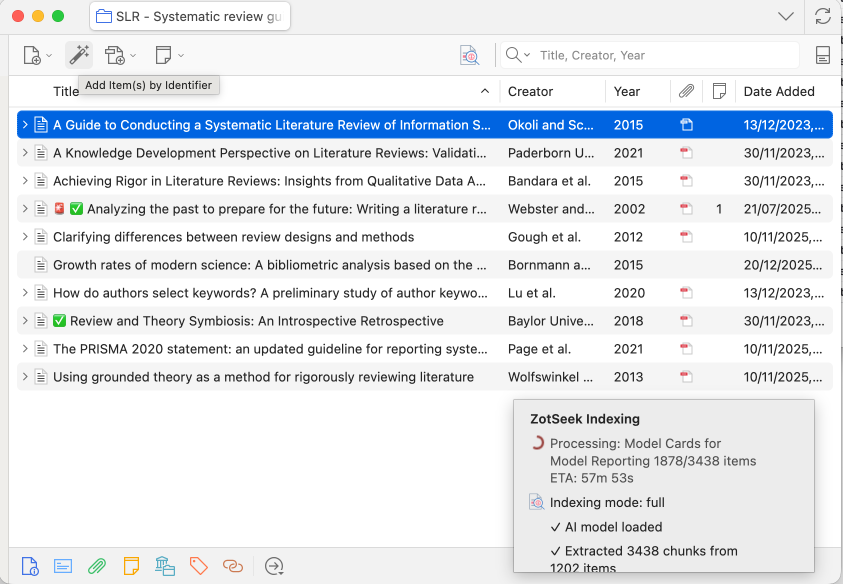Select Using grounded theory item
This screenshot has height=584, width=843.
425,376
